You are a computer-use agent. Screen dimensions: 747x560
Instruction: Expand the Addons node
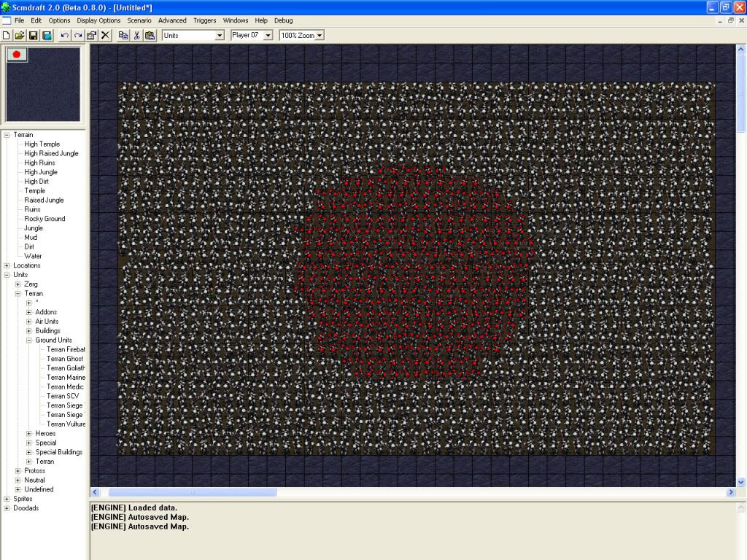(29, 312)
